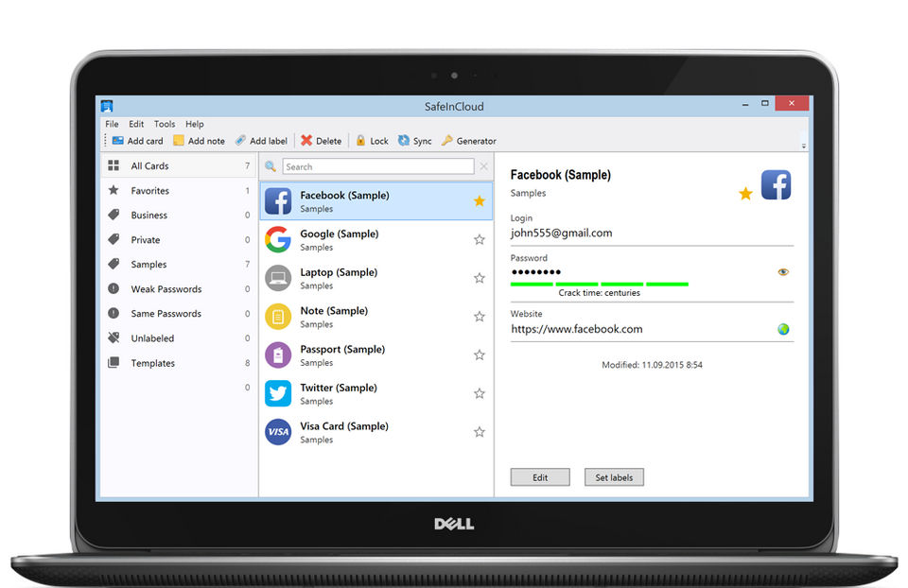Image resolution: width=908 pixels, height=588 pixels.
Task: Select the All Cards grid icon
Action: tap(113, 165)
